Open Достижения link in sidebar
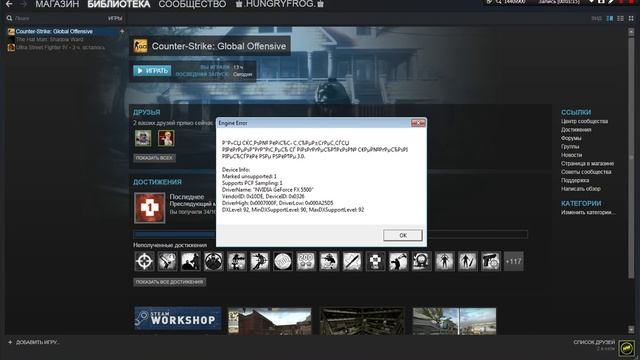 pos(576,130)
